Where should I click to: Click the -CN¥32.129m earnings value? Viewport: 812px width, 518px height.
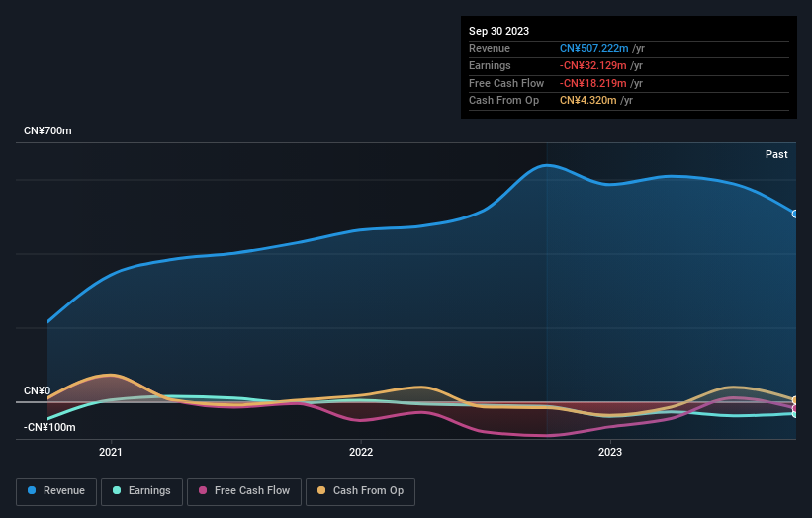pyautogui.click(x=593, y=65)
